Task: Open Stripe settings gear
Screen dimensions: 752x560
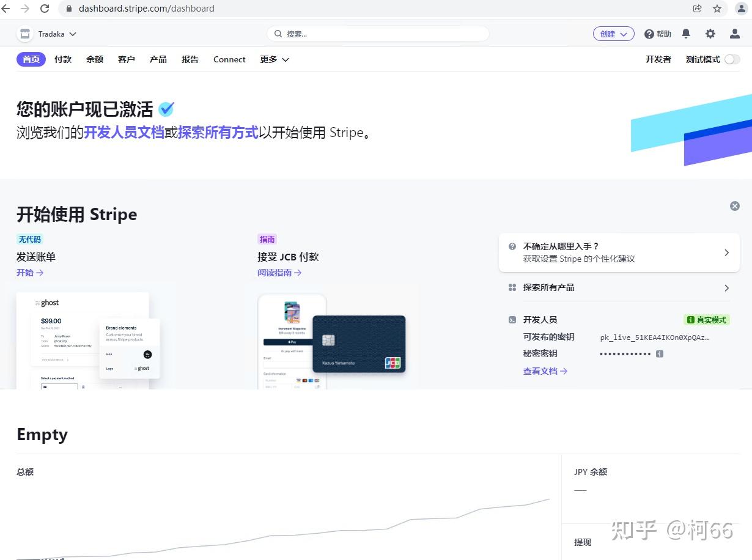Action: tap(710, 34)
